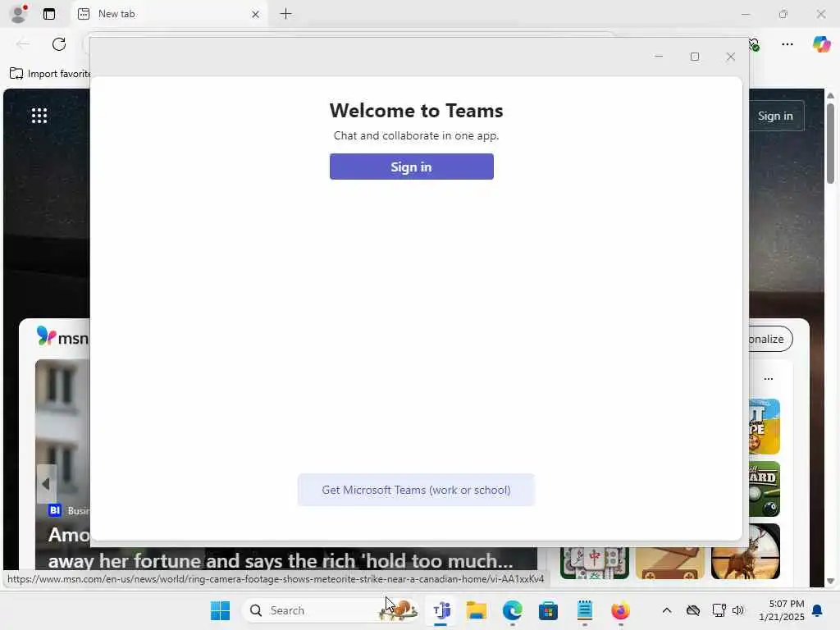Image resolution: width=840 pixels, height=630 pixels.
Task: Open Notepad from the taskbar
Action: pyautogui.click(x=584, y=610)
